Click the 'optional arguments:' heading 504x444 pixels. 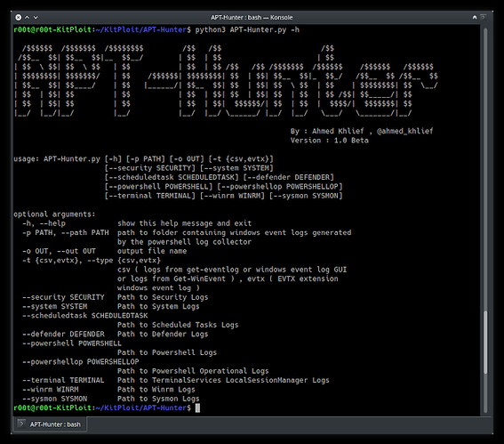(54, 214)
